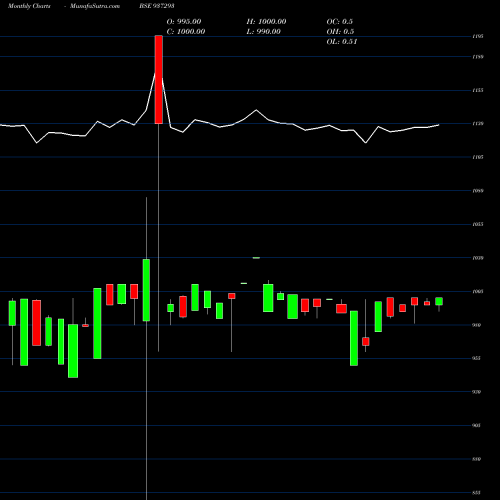Click the 'OH: 0.5' value
This screenshot has height=500, width=500.
pos(340,32)
